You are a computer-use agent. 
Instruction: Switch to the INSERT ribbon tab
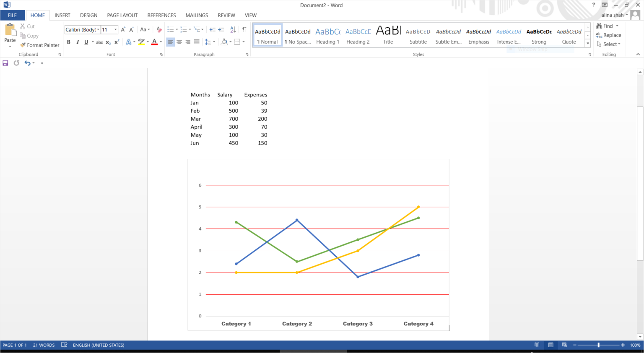pos(62,15)
